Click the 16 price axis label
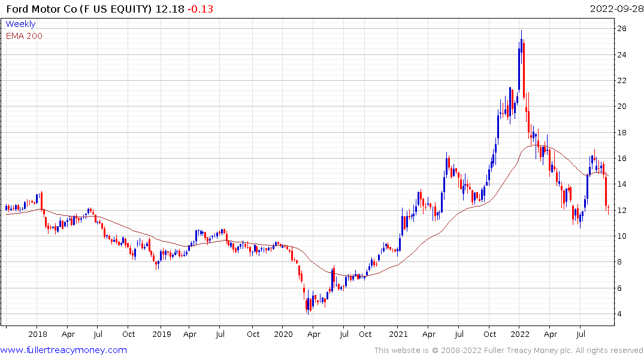 (622, 159)
